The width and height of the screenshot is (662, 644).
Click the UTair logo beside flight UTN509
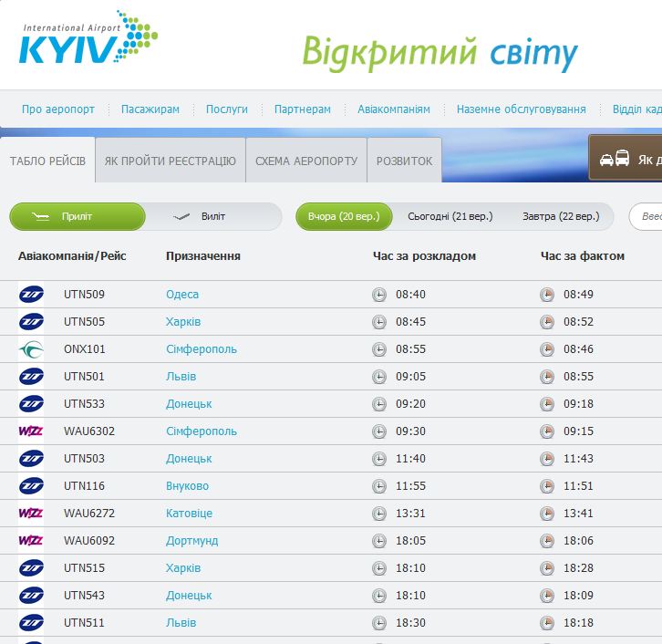31,295
